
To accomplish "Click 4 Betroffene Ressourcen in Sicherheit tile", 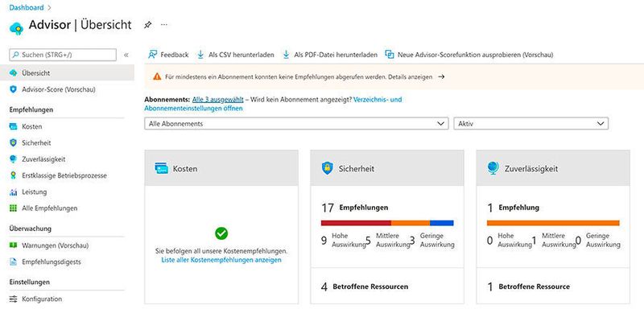I will [365, 286].
